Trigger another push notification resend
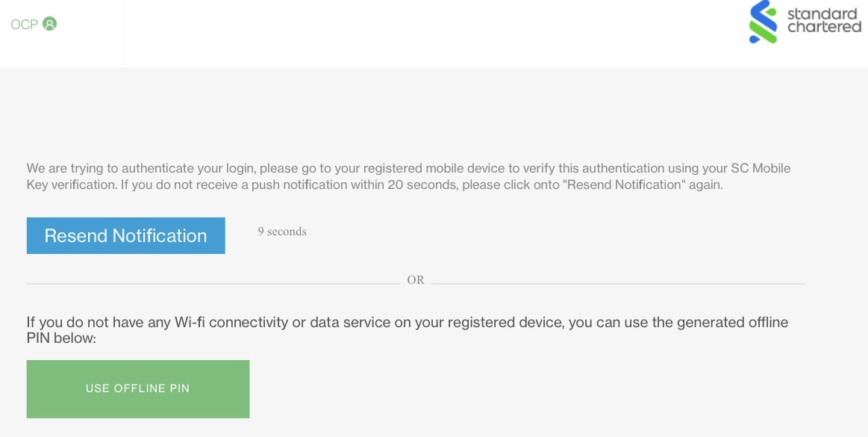 [x=125, y=235]
